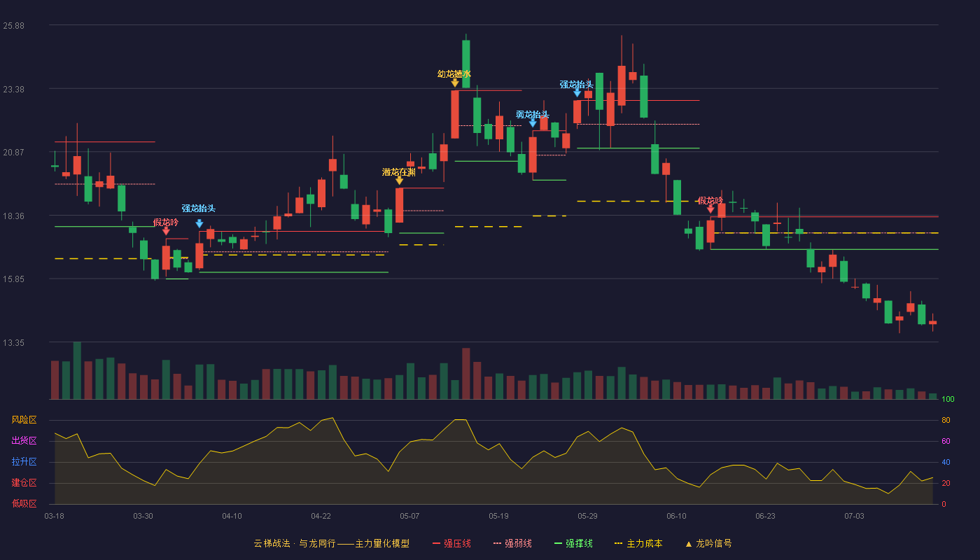Click the red 0 indicator scale value
The height and width of the screenshot is (560, 980).
point(944,504)
